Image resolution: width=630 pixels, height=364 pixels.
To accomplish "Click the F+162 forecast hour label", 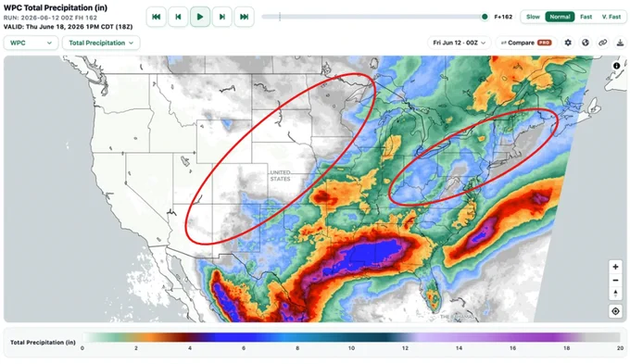I will [x=503, y=17].
